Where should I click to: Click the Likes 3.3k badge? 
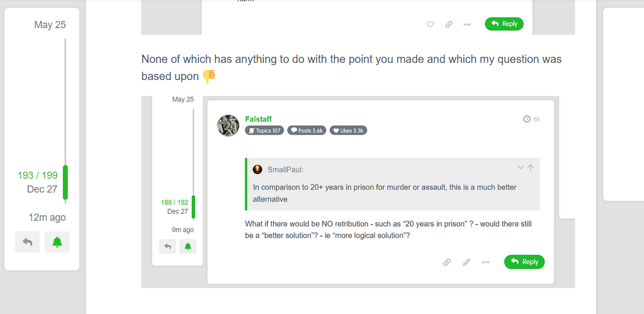point(348,131)
